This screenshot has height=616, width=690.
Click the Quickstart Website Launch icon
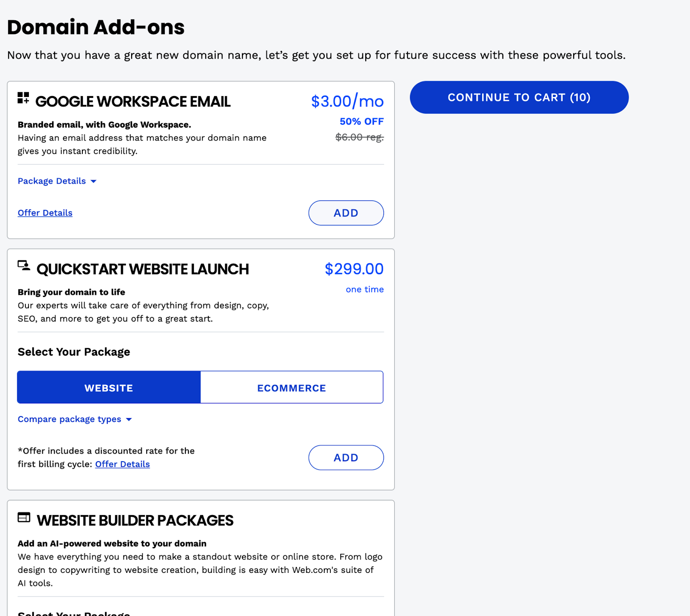coord(24,266)
